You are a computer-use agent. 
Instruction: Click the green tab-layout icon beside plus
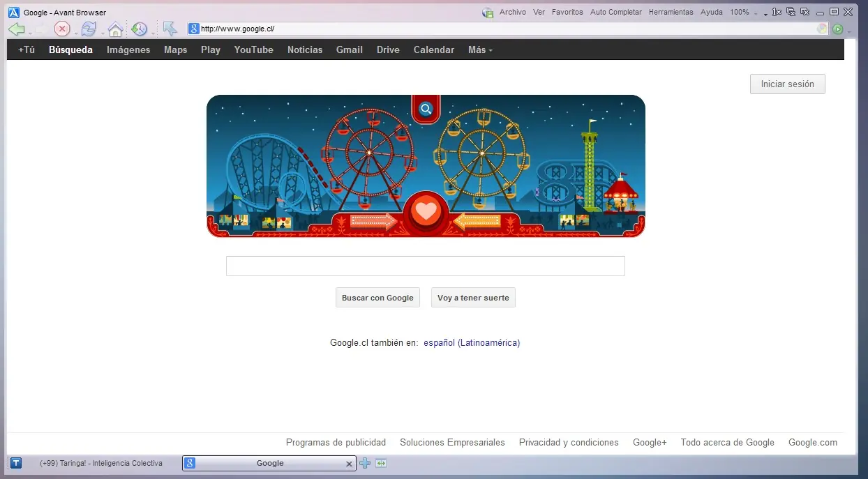tap(381, 463)
